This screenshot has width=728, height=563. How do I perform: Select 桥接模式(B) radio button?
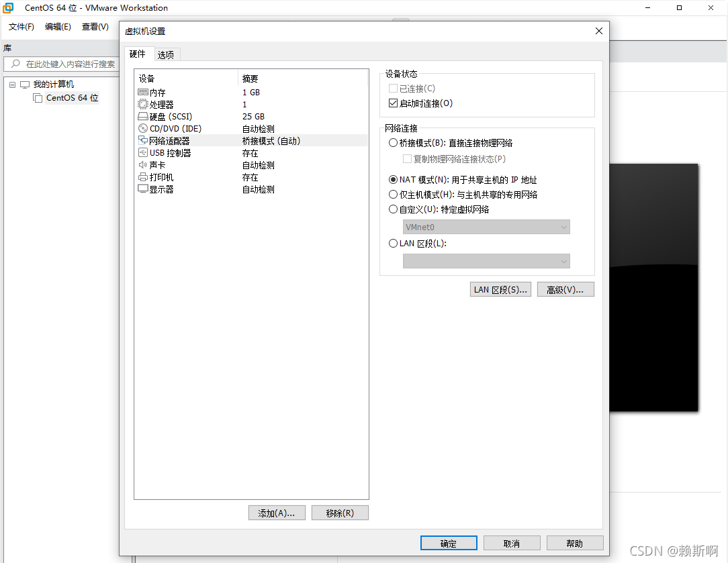pos(394,143)
